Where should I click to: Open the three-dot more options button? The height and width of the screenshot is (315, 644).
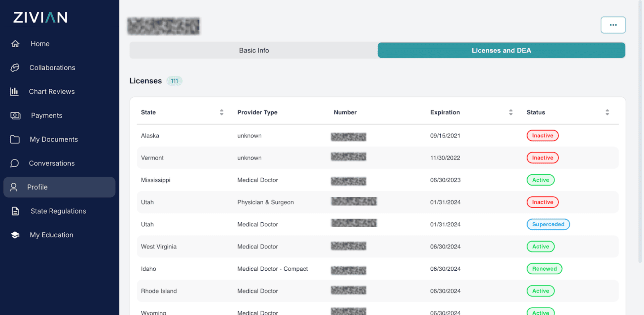click(x=613, y=25)
